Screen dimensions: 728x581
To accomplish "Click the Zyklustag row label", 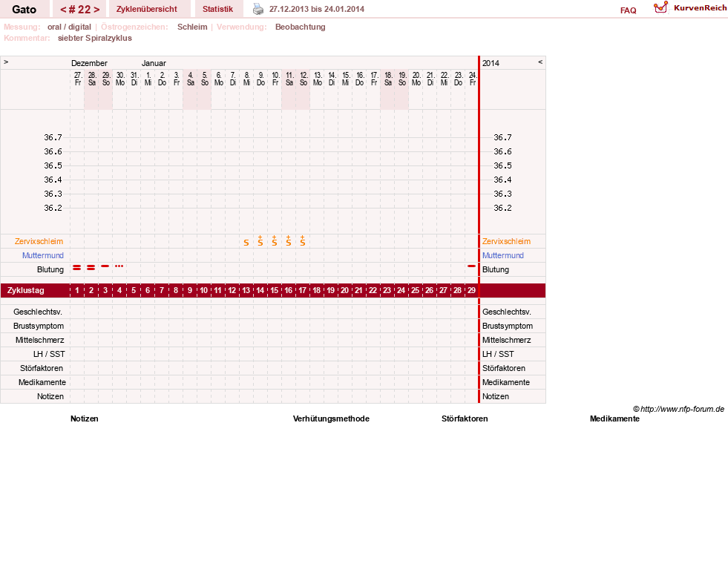I will click(x=25, y=291).
